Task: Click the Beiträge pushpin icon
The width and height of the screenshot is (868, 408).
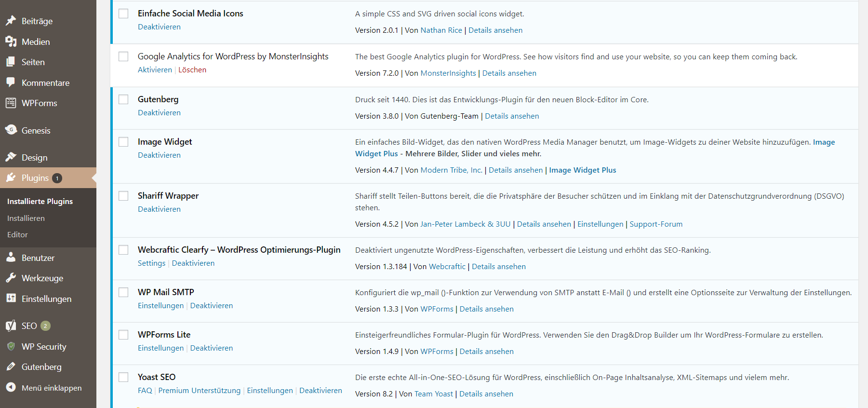Action: pyautogui.click(x=11, y=21)
